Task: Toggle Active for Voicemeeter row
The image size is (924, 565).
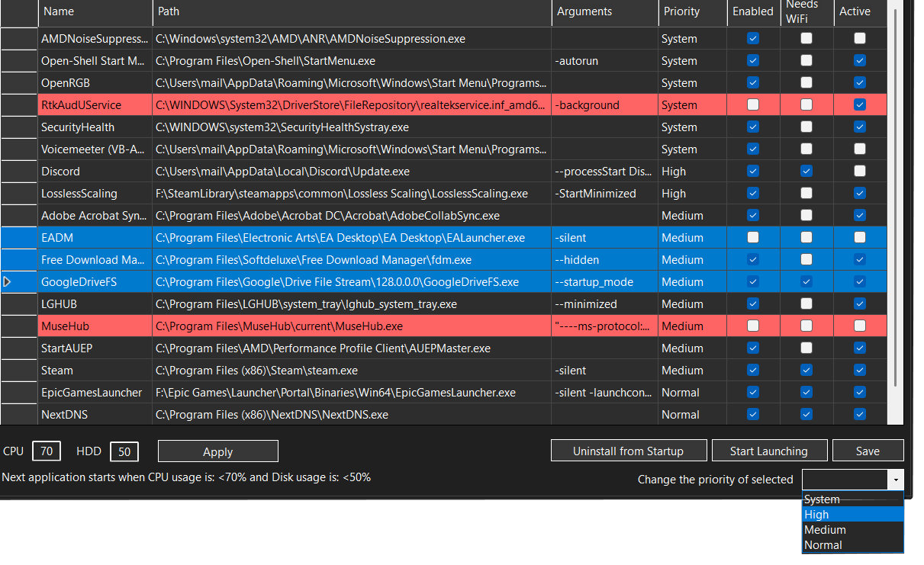Action: coord(860,149)
